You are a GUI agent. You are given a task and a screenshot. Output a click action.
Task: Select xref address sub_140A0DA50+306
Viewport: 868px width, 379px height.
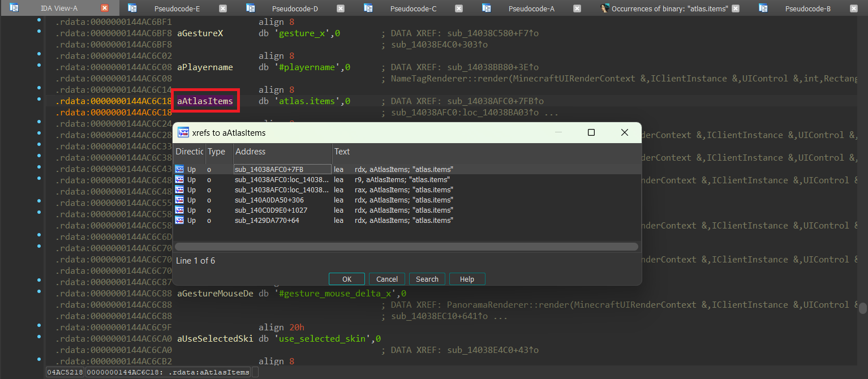[x=269, y=200]
